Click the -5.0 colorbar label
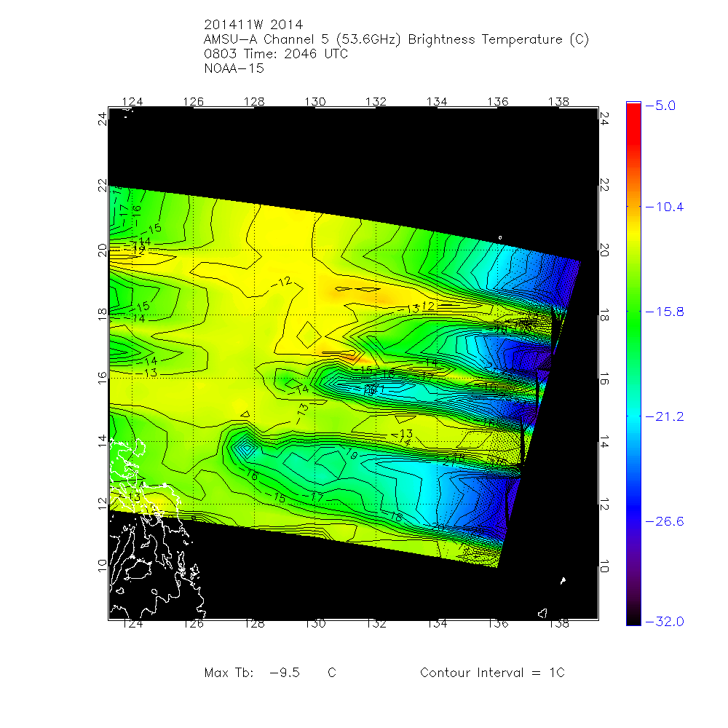 point(661,106)
